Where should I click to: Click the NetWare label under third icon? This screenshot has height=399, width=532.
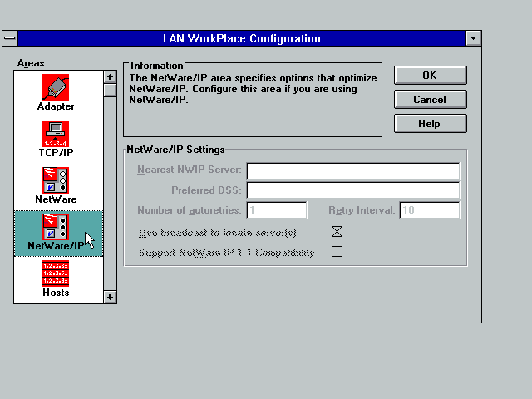click(x=56, y=199)
